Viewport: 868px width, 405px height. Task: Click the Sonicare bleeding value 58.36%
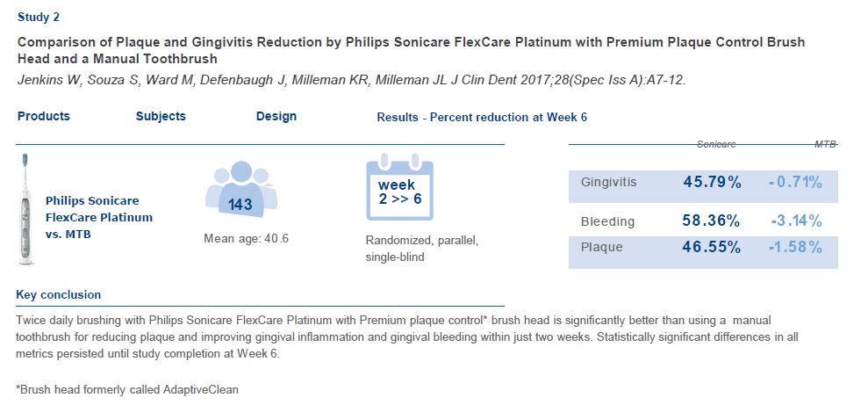(x=712, y=221)
